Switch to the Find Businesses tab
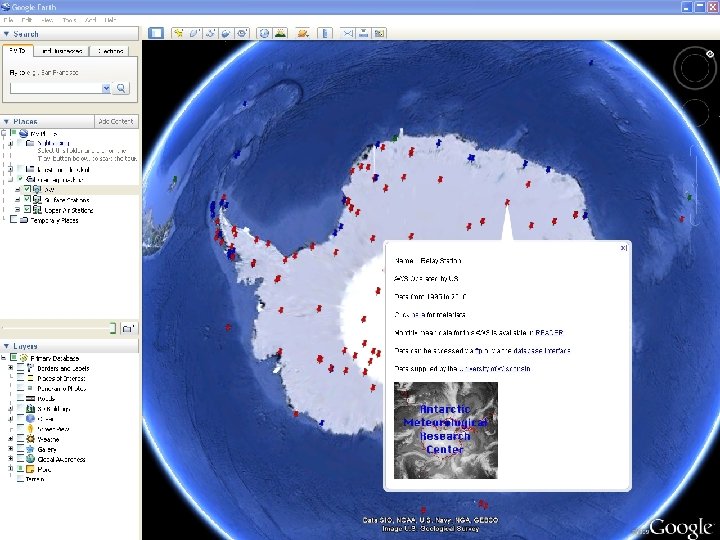This screenshot has height=540, width=720. click(61, 51)
